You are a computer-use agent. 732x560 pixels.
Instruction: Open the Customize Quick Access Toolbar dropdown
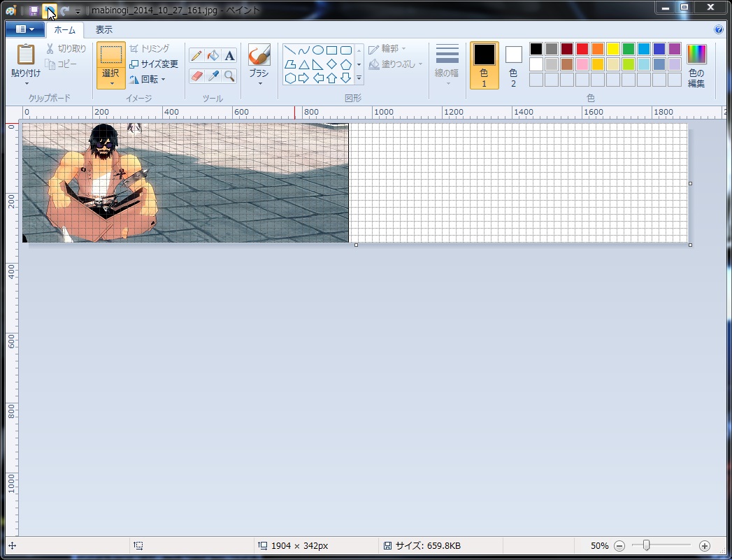[78, 10]
